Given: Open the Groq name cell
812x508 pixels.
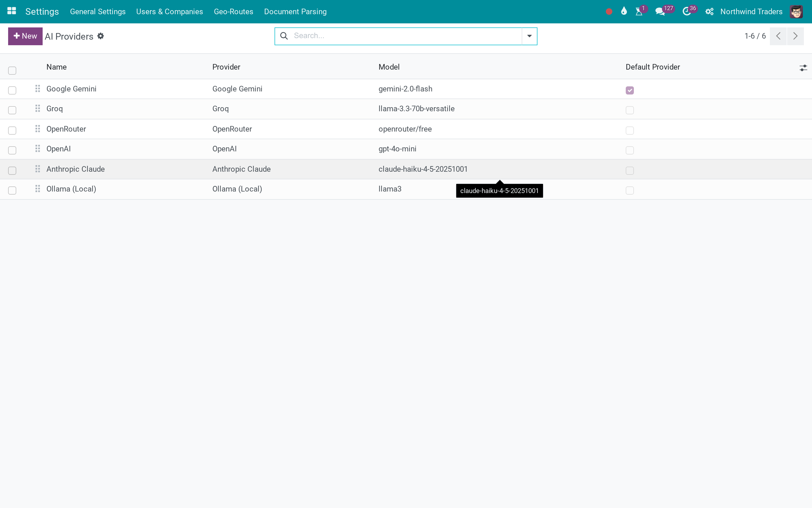Looking at the screenshot, I should [54, 108].
